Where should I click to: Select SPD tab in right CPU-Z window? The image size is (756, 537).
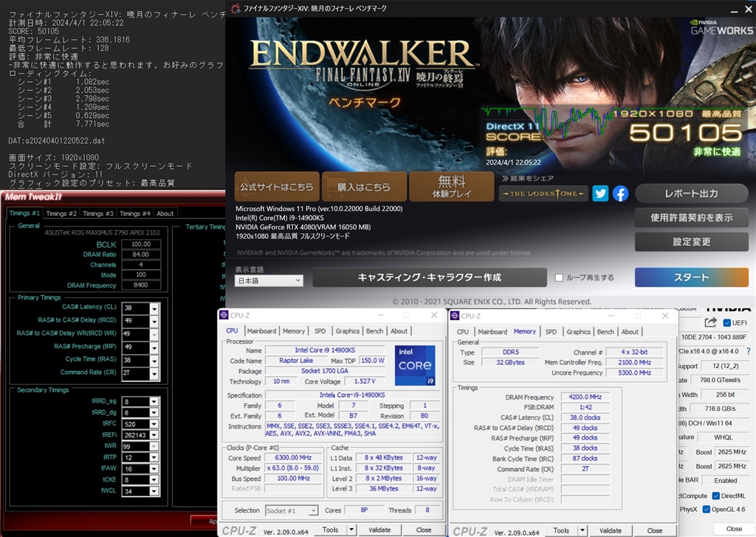click(x=551, y=332)
